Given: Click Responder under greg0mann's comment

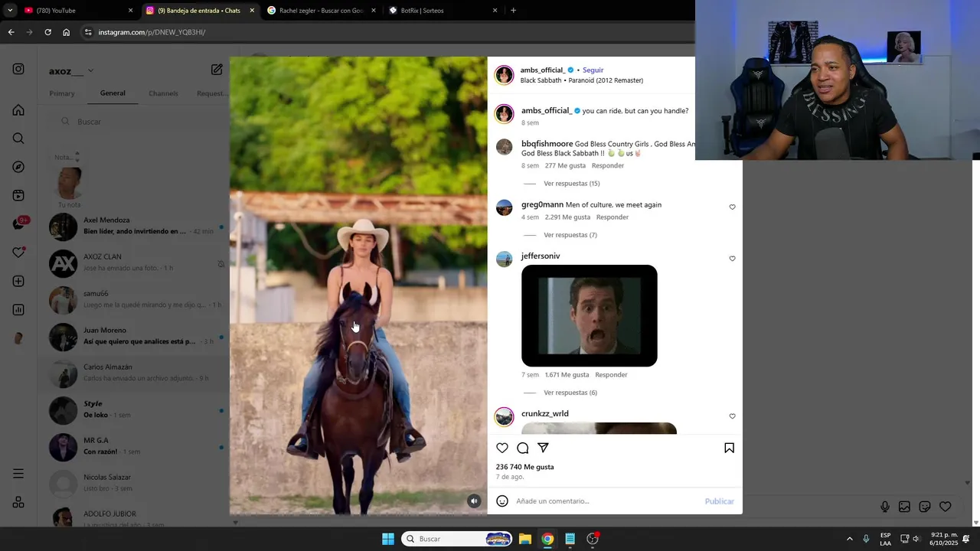Looking at the screenshot, I should [612, 217].
